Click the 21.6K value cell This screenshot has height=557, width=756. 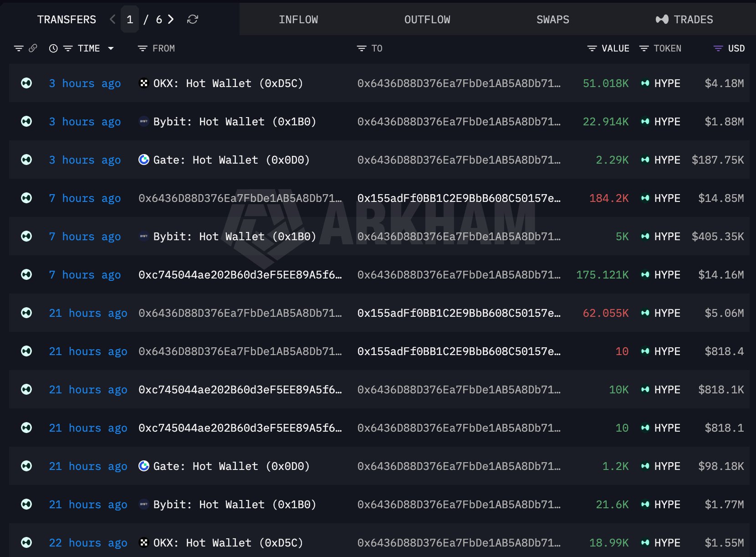click(612, 505)
